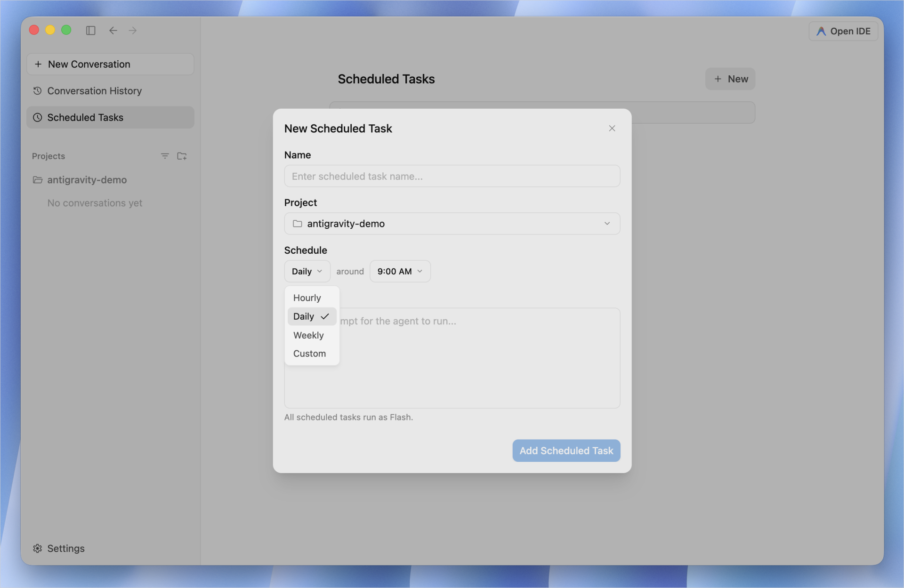Click the Add Scheduled Task button
The image size is (904, 588).
(x=566, y=451)
